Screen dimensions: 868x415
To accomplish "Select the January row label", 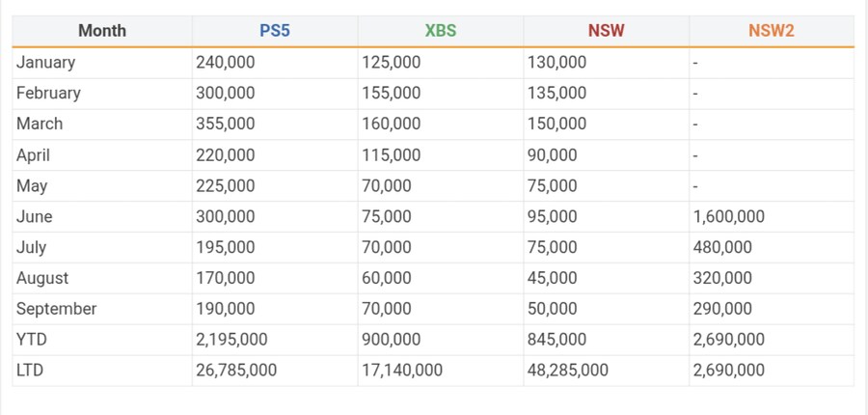I will coord(46,63).
